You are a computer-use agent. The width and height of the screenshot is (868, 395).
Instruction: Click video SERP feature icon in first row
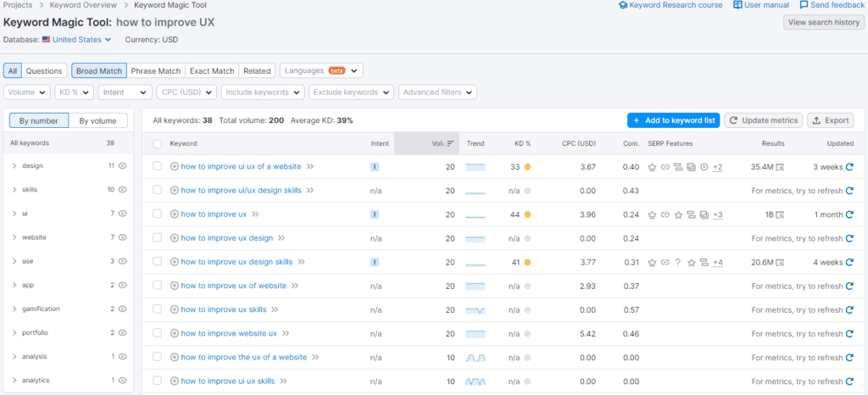(704, 167)
